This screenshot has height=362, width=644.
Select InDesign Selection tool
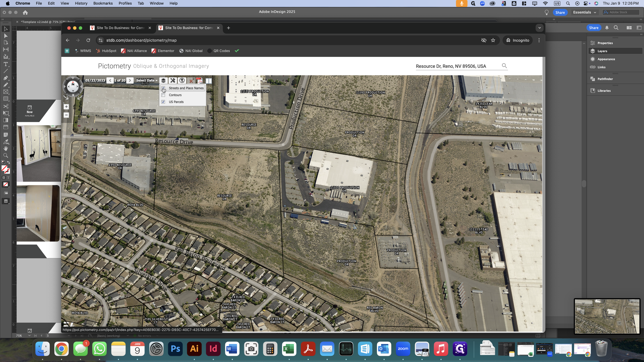point(6,29)
